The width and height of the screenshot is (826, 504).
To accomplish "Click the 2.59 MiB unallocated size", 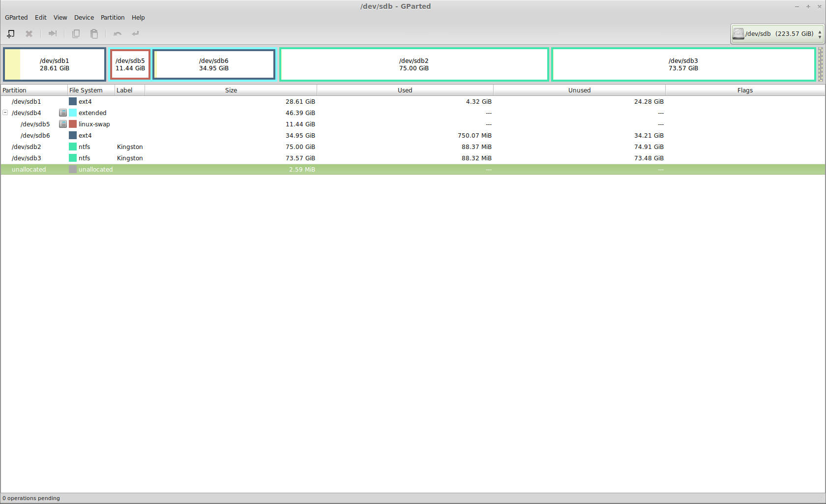I will (x=302, y=169).
